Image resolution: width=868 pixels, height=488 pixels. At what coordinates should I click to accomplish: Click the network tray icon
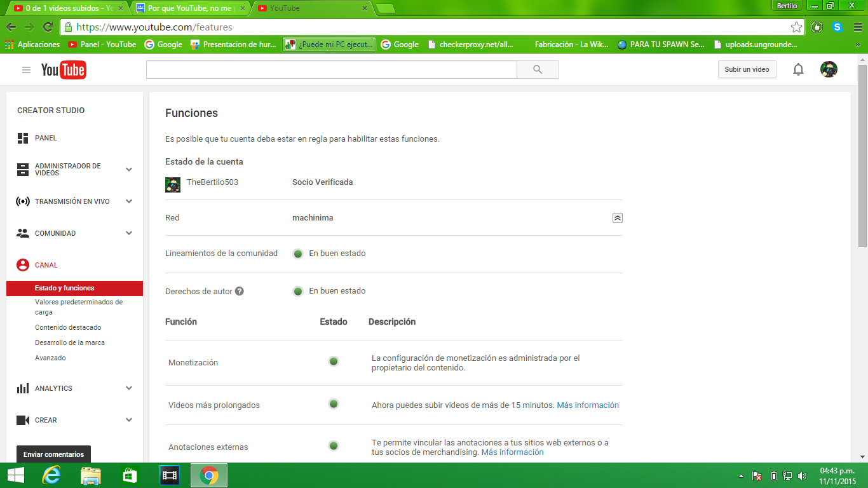787,476
